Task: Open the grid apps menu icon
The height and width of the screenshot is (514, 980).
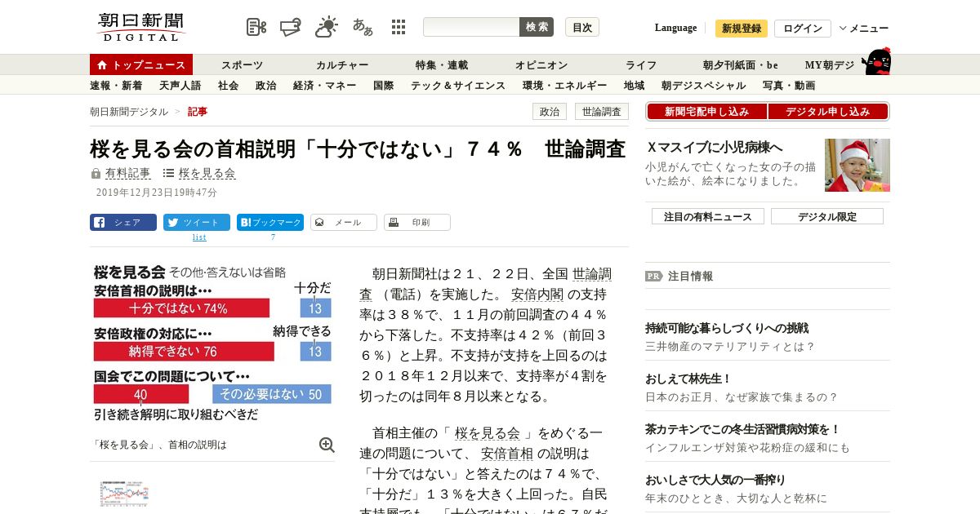Action: point(399,27)
